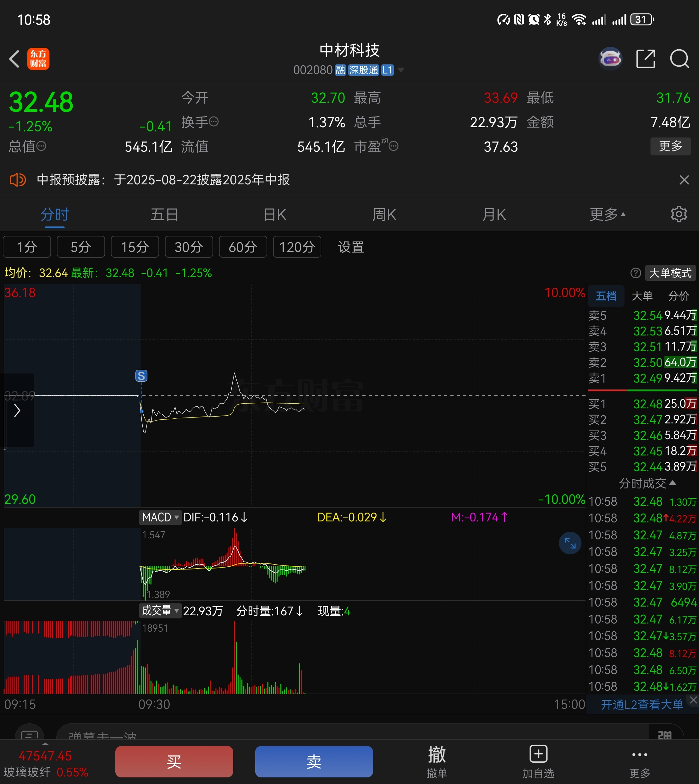
Task: Switch to the 日K tab
Action: point(275,214)
